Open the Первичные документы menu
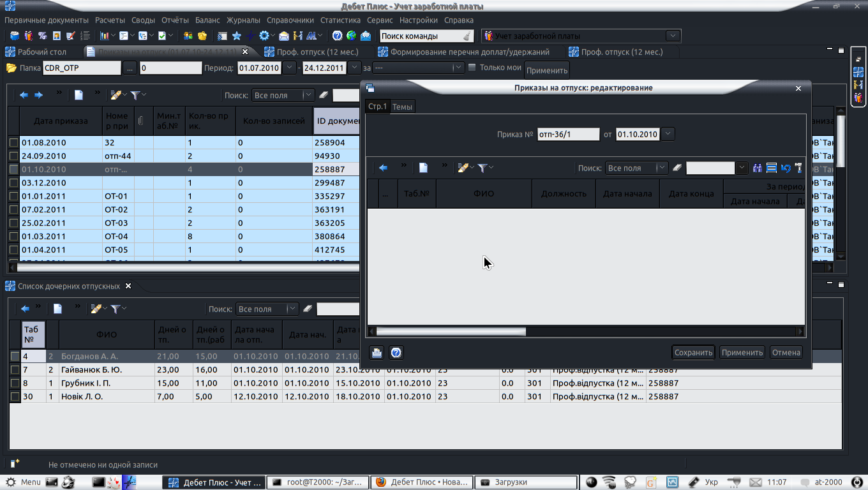 47,20
